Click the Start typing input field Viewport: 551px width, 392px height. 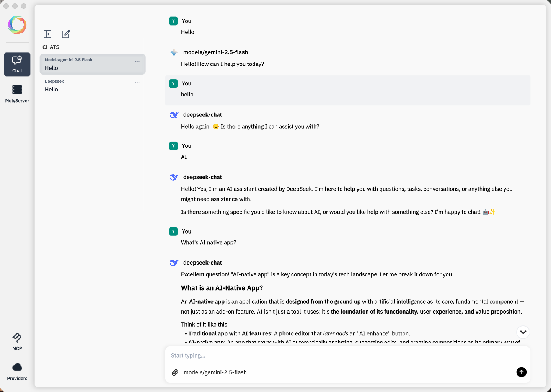tap(268, 355)
